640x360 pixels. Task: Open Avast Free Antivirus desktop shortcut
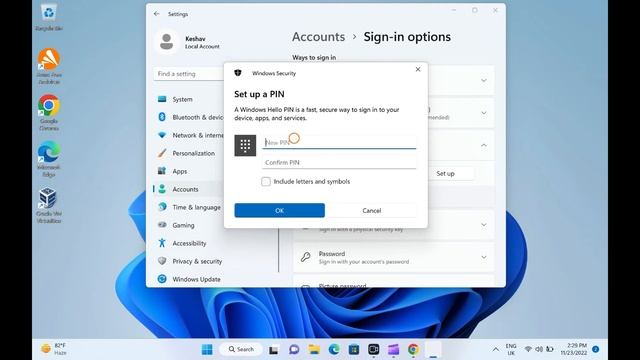point(49,67)
